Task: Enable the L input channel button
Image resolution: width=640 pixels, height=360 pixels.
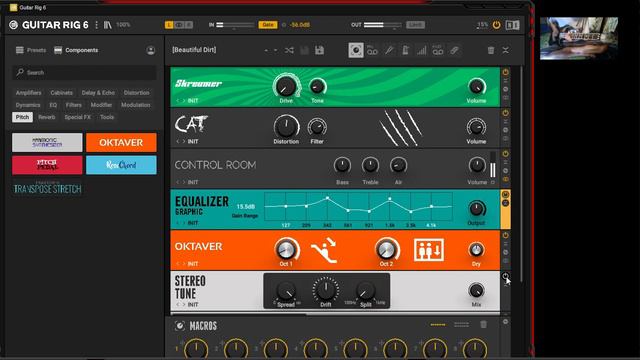Action: [169, 25]
